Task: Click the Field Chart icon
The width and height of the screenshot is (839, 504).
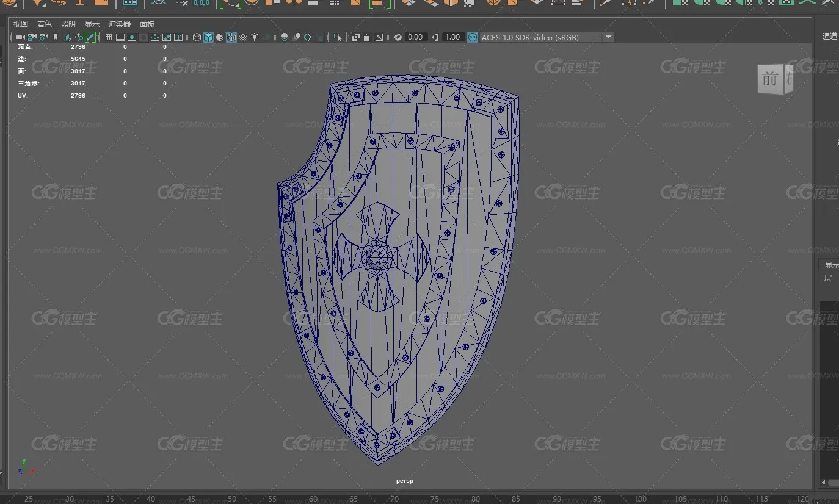Action: (x=155, y=37)
